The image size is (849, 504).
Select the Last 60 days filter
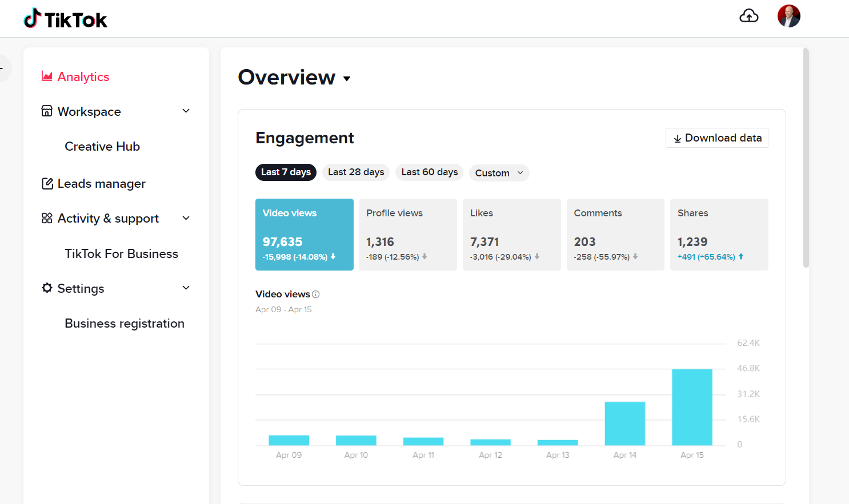click(x=429, y=172)
